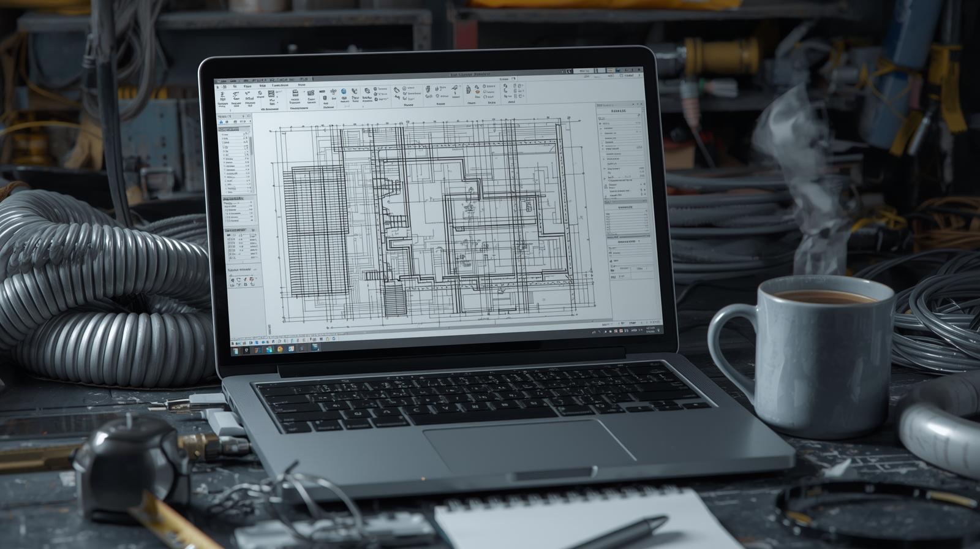Expand the middle section header in right panel

pos(625,208)
